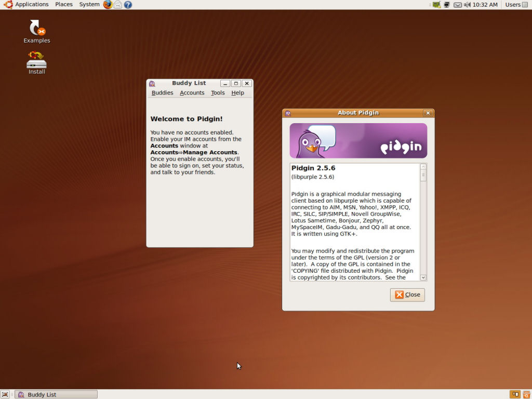Open the Accounts menu in Buddy List

pyautogui.click(x=192, y=92)
